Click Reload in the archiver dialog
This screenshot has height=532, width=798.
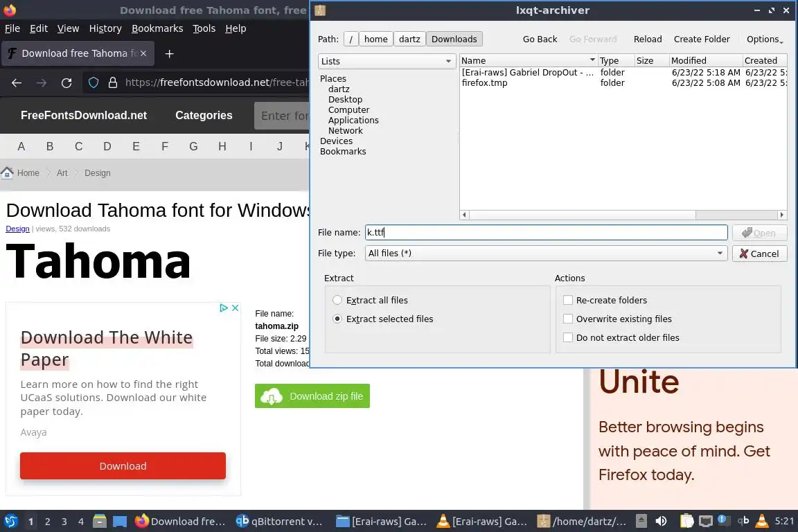[x=648, y=39]
